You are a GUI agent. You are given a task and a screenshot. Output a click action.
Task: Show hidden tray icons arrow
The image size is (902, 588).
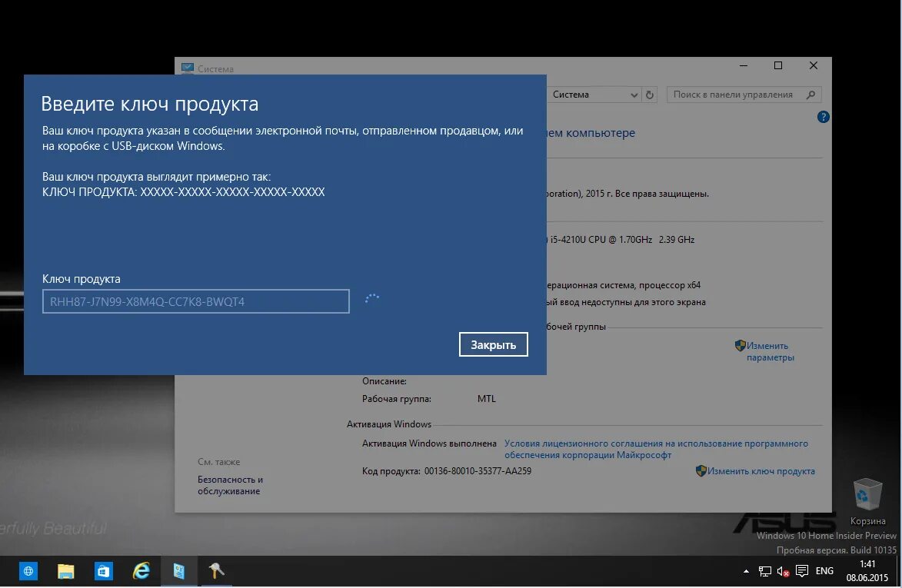(x=746, y=571)
